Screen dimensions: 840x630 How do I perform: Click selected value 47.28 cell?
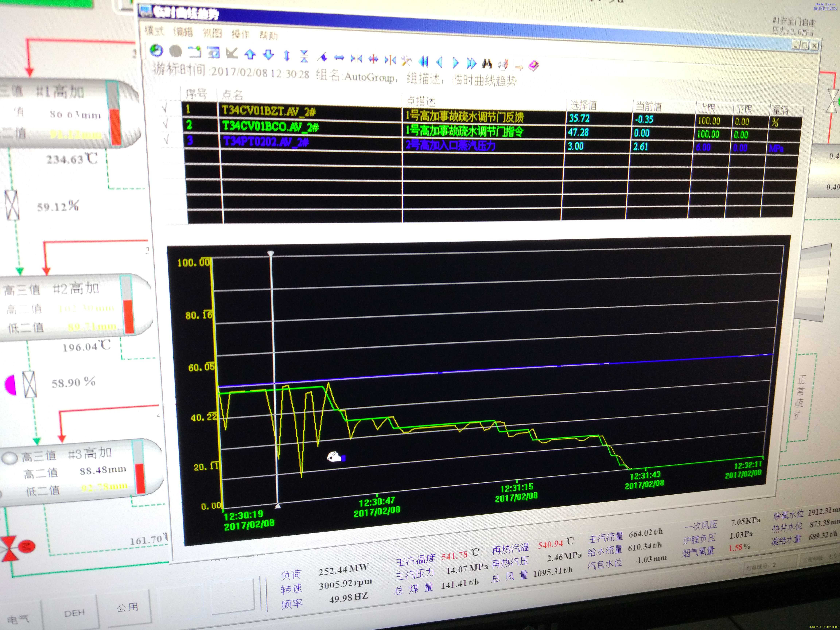pyautogui.click(x=578, y=133)
